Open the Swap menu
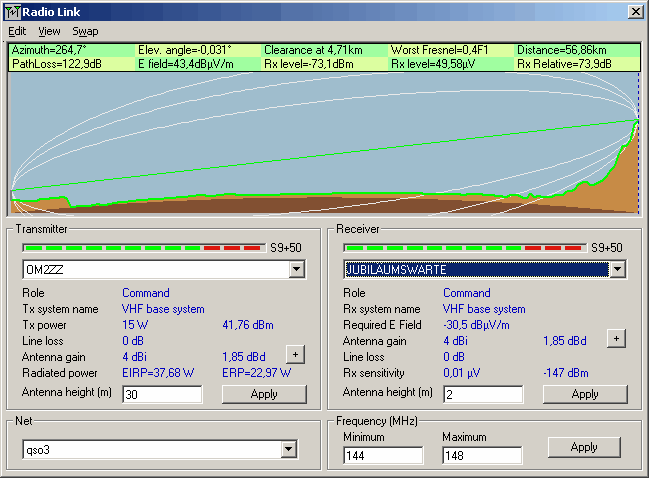Viewport: 649px width, 478px height. pyautogui.click(x=85, y=31)
